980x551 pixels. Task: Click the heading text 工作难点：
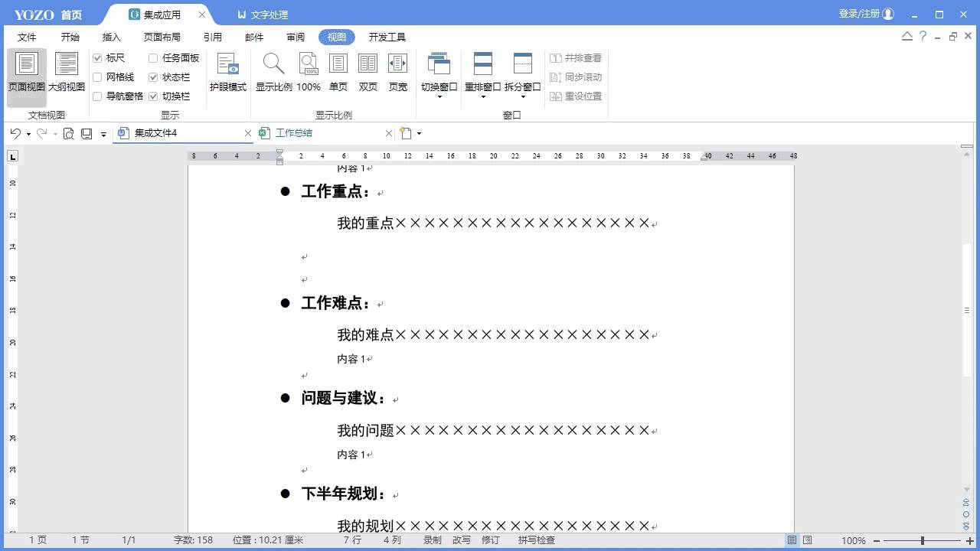point(336,303)
